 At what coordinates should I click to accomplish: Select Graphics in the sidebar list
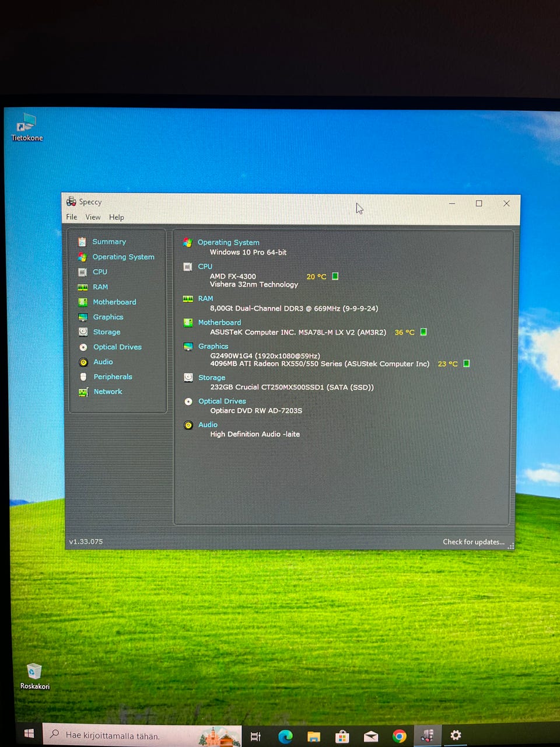108,317
